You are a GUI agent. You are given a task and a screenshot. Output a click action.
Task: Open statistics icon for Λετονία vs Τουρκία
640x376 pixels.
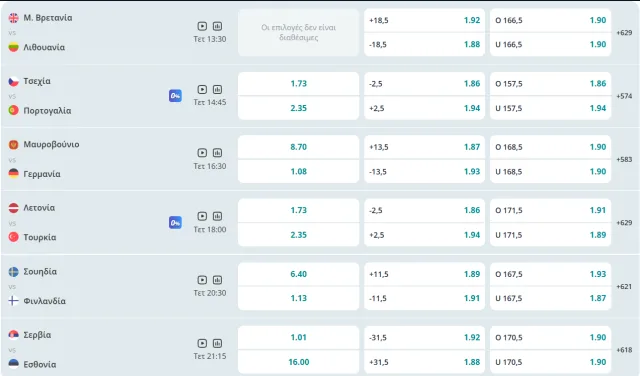click(x=218, y=216)
